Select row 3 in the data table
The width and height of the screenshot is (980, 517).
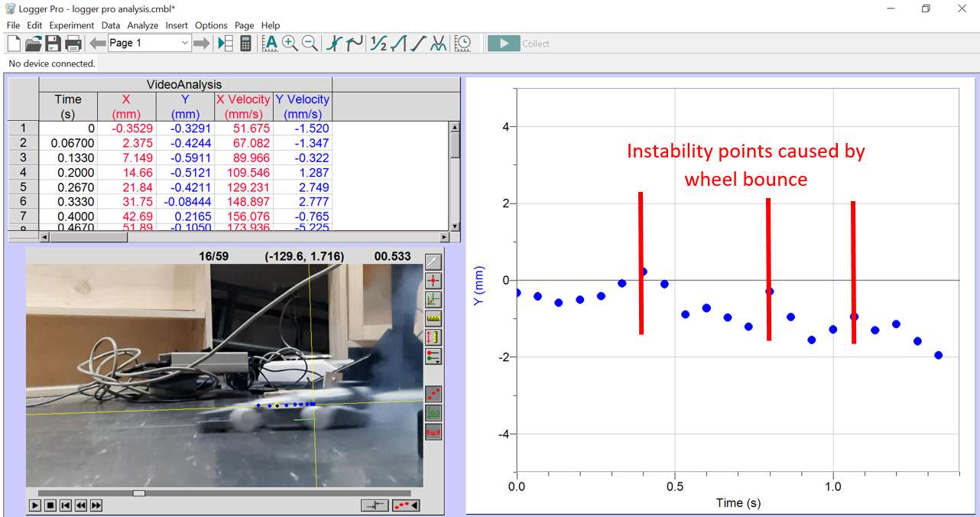pos(24,158)
